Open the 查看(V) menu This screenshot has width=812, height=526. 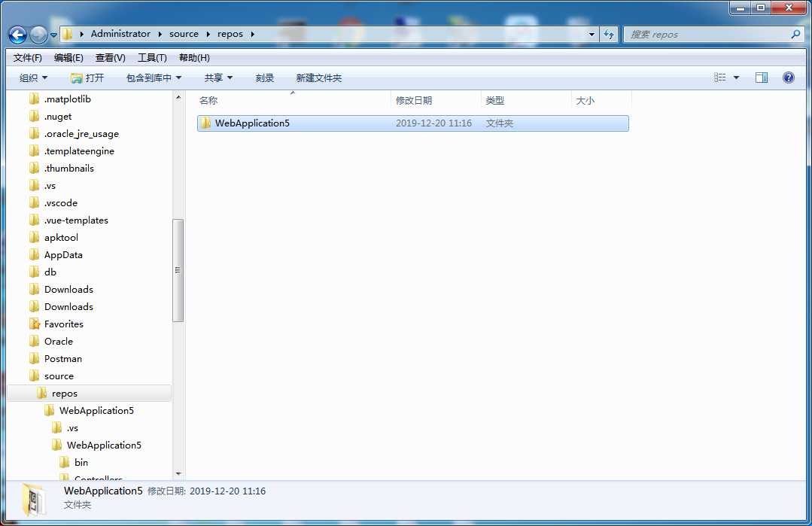tap(111, 57)
